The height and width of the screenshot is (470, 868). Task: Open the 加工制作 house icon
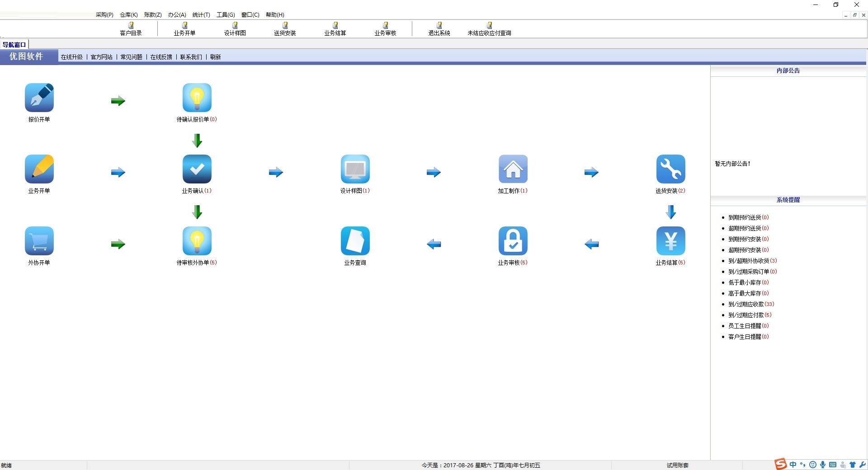tap(513, 169)
